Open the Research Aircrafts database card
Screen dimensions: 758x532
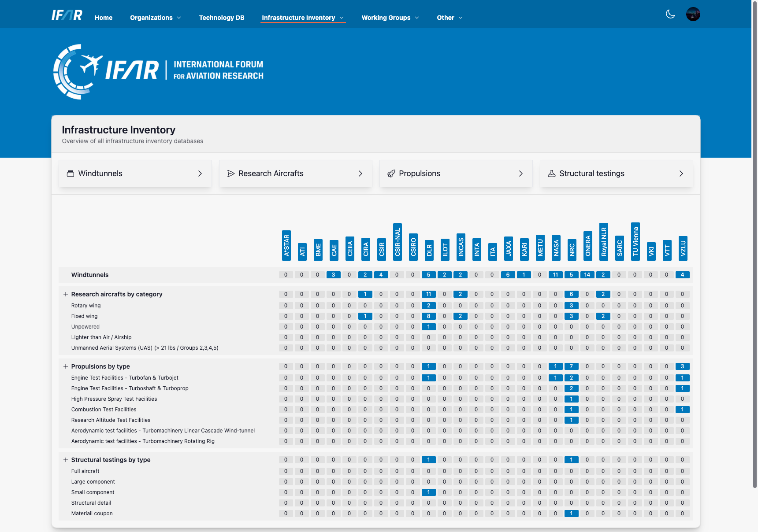pos(296,174)
